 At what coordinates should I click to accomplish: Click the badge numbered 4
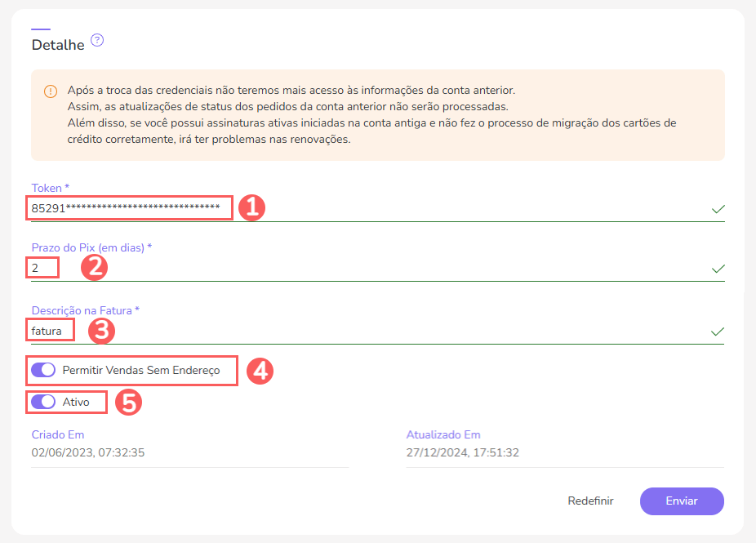(x=259, y=372)
